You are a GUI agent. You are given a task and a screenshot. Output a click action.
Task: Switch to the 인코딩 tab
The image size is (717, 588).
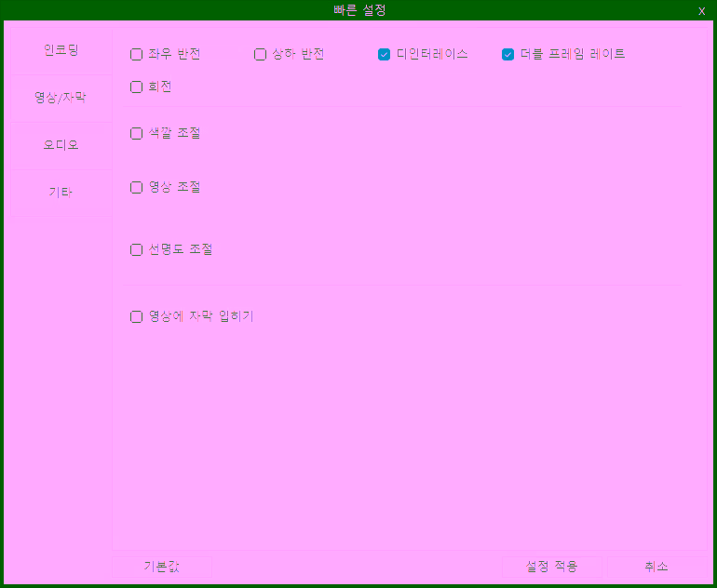61,51
